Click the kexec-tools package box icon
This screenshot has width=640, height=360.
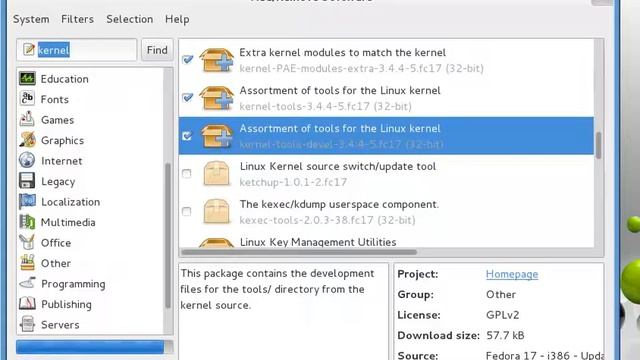pos(216,212)
